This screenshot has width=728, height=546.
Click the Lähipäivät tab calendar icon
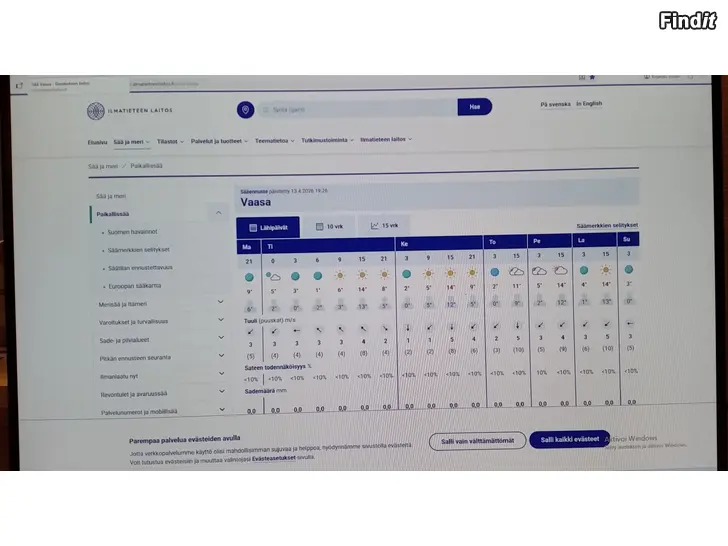tap(252, 228)
